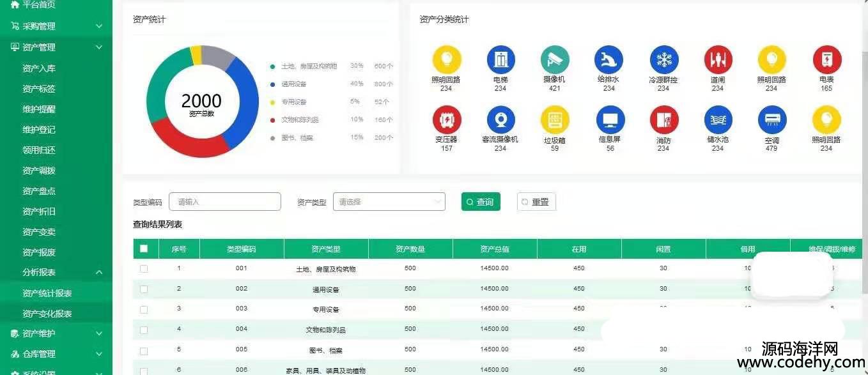The image size is (868, 375).
Task: Expand 采购管理 using its chevron arrow
Action: pyautogui.click(x=99, y=26)
